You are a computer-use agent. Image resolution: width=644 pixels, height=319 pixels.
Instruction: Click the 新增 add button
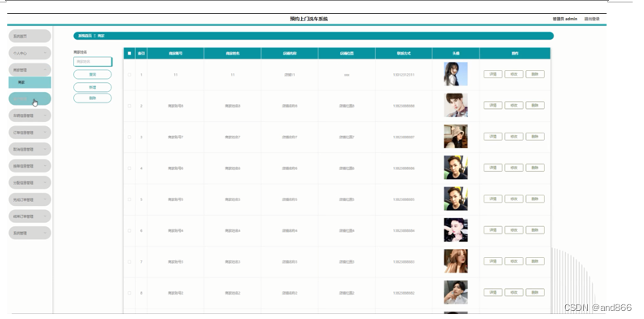click(x=93, y=87)
